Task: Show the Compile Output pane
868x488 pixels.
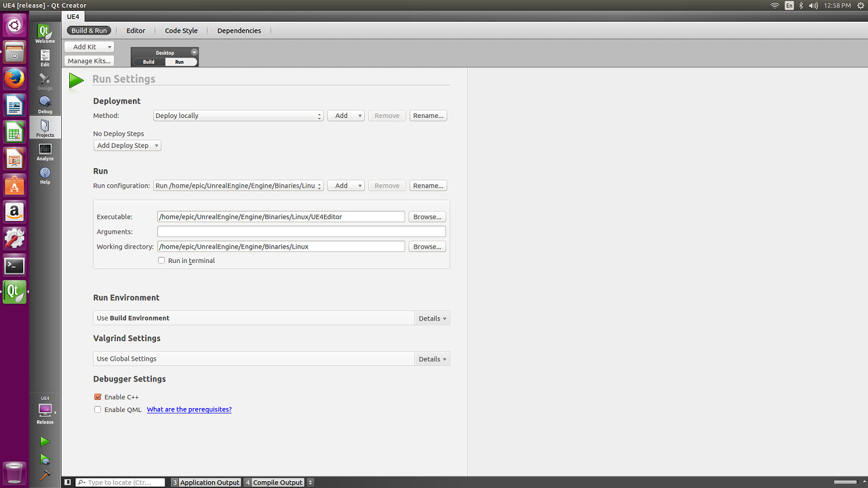Action: click(274, 483)
